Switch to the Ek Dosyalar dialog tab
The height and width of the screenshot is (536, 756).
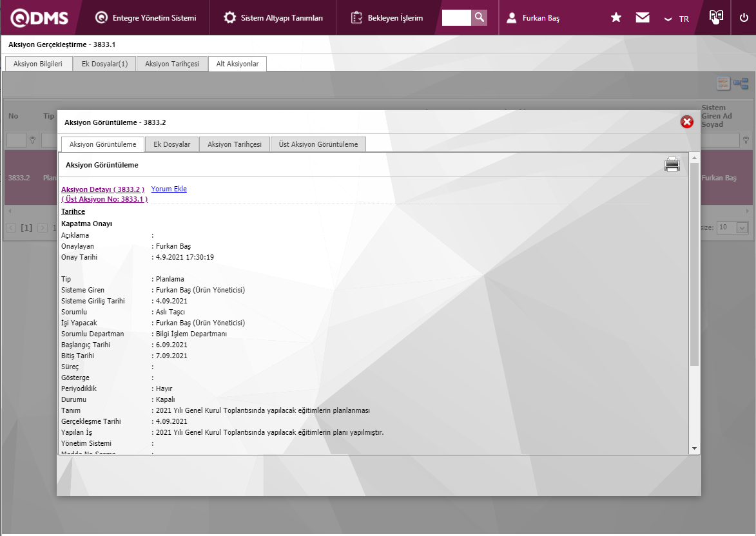[171, 144]
